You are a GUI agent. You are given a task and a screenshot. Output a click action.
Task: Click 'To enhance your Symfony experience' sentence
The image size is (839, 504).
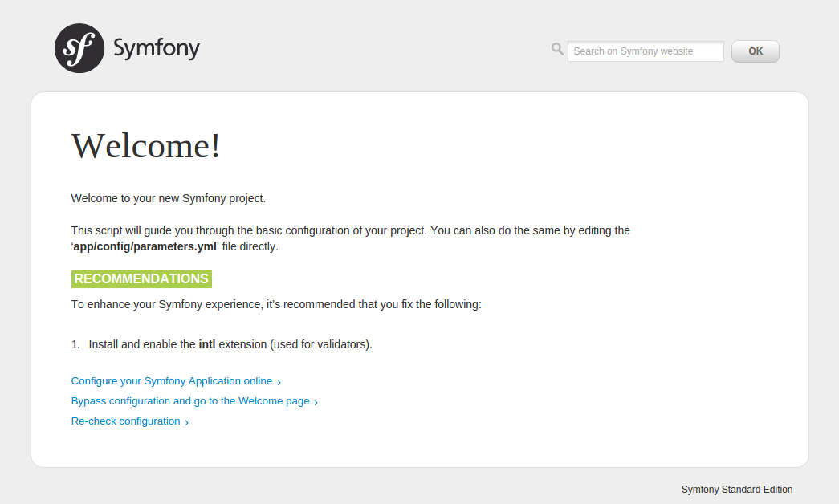[276, 304]
